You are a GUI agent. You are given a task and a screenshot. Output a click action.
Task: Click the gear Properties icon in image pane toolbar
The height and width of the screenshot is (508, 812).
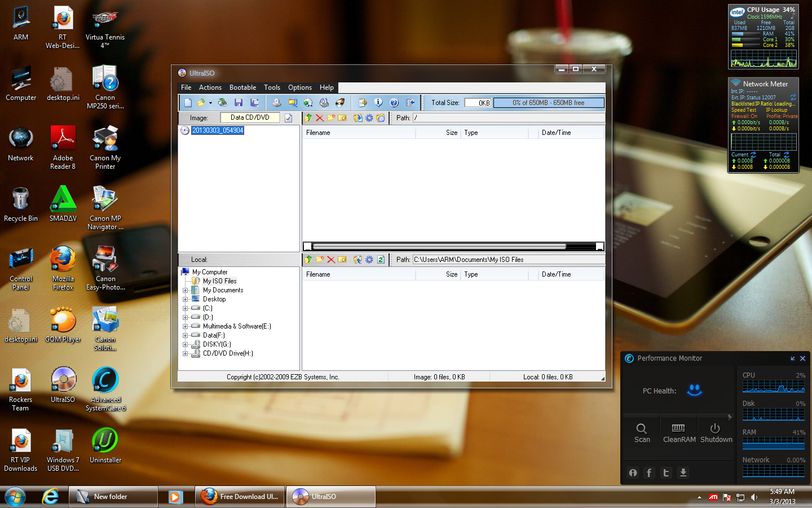(369, 118)
